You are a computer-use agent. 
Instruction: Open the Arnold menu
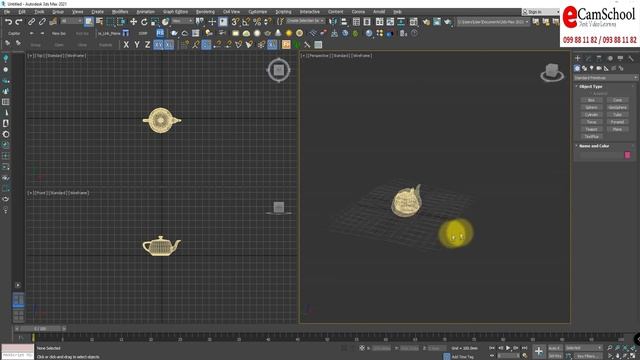click(x=379, y=12)
